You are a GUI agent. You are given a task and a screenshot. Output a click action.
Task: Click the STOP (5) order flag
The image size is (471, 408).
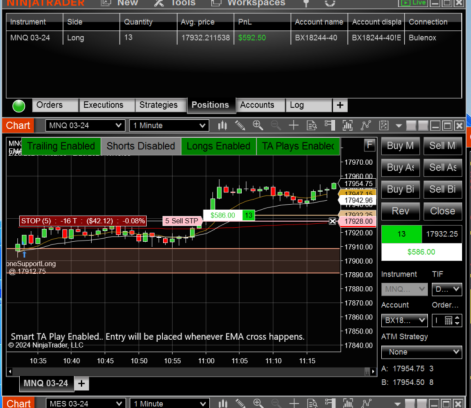coord(83,221)
